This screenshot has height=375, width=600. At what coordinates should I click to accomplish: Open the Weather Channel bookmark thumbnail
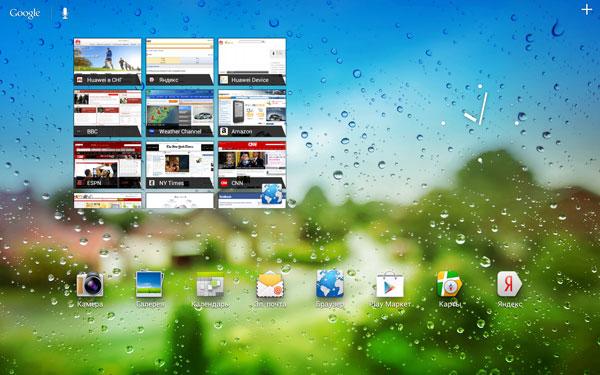click(x=179, y=113)
